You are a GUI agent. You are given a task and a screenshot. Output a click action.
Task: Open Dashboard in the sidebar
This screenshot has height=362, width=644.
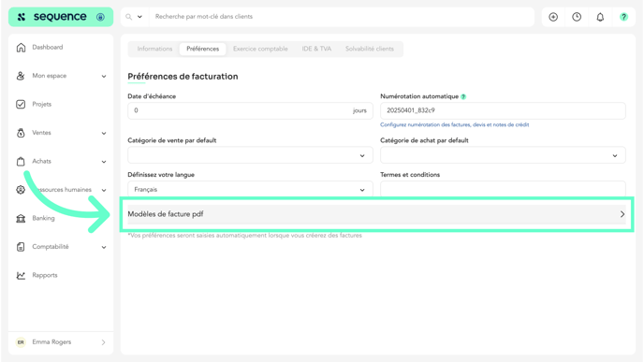(48, 47)
